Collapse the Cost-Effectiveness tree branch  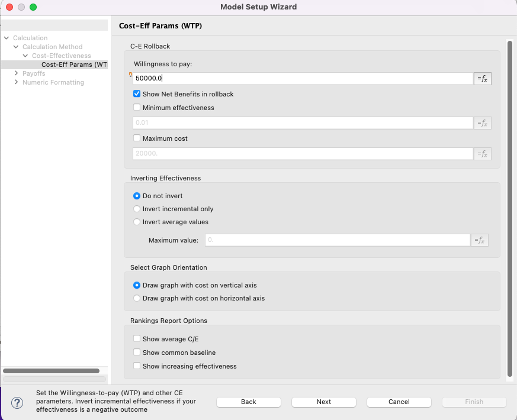[24, 55]
